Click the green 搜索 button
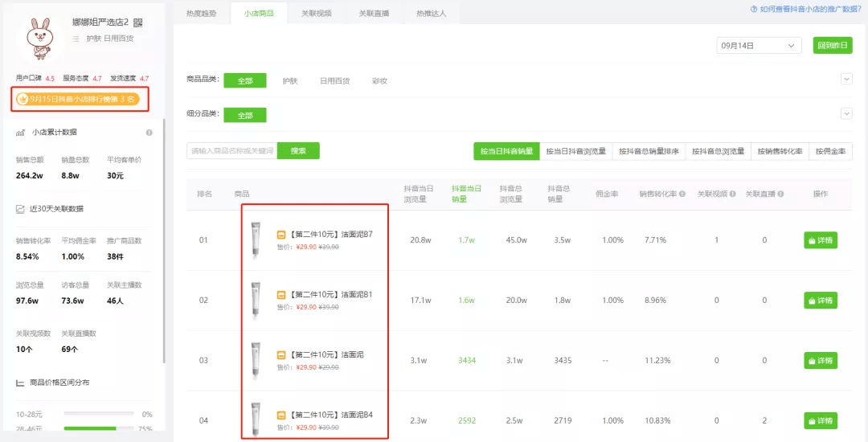Viewport: 868px width, 442px height. tap(298, 151)
